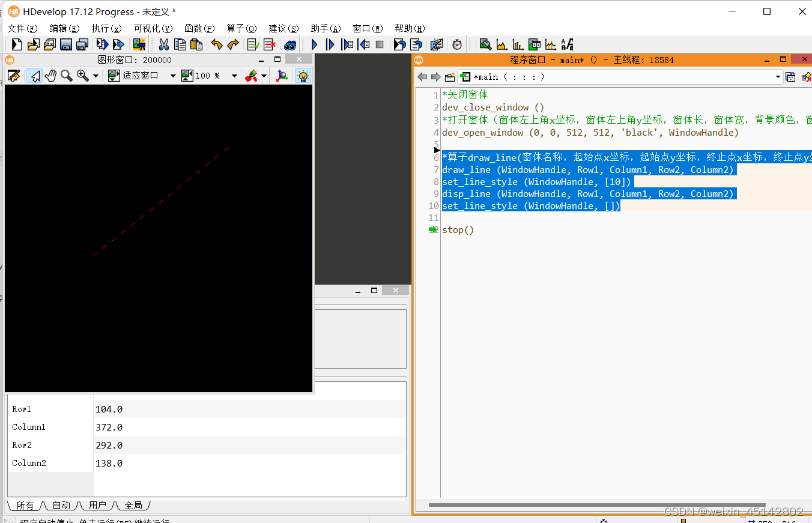Open the 帮助(H) menu
Screen dimensions: 812x523
coord(410,28)
